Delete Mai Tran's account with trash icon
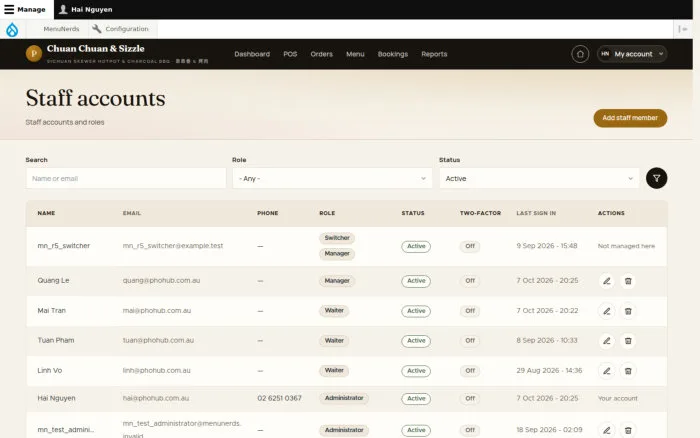The width and height of the screenshot is (700, 438). pos(628,311)
